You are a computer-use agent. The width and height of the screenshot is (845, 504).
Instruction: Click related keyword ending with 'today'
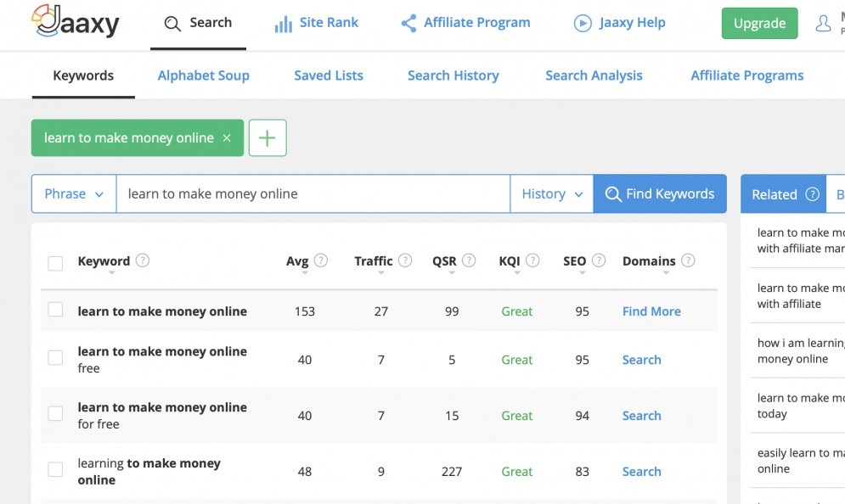[x=800, y=406]
